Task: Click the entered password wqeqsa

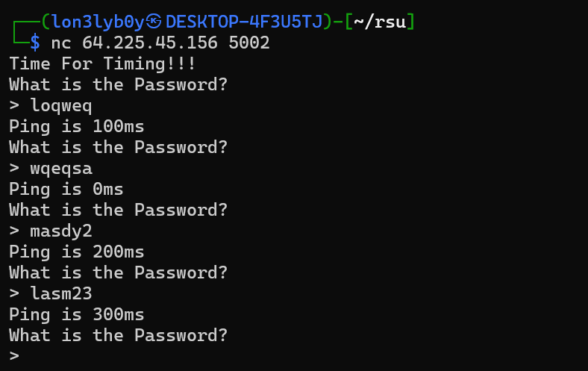Action: tap(61, 168)
